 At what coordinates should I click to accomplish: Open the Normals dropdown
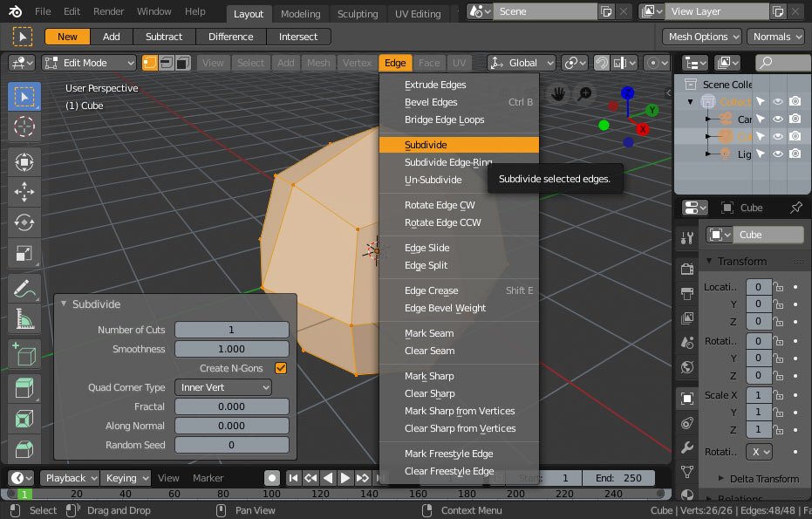click(x=775, y=37)
